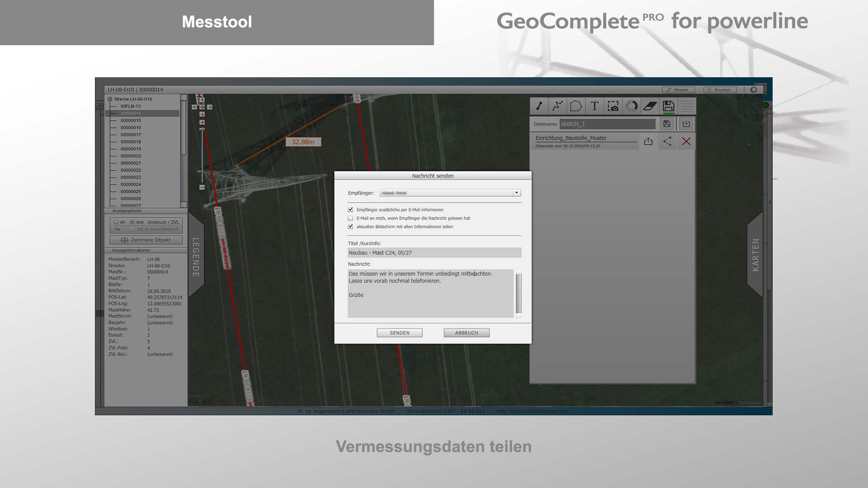Open the Empfänger dropdown
Screen dimensions: 868x488
pos(516,193)
